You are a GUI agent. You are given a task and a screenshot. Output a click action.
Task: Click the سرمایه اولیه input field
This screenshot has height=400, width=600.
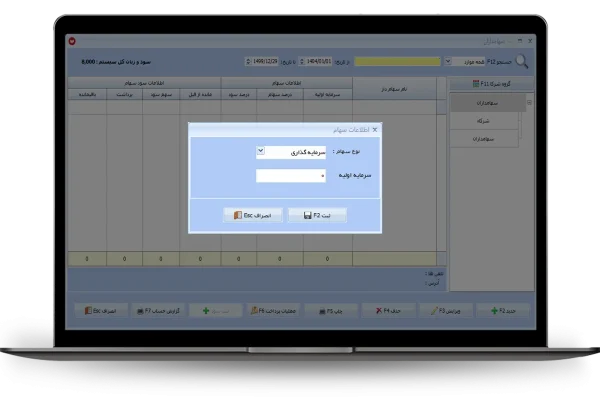tap(291, 175)
